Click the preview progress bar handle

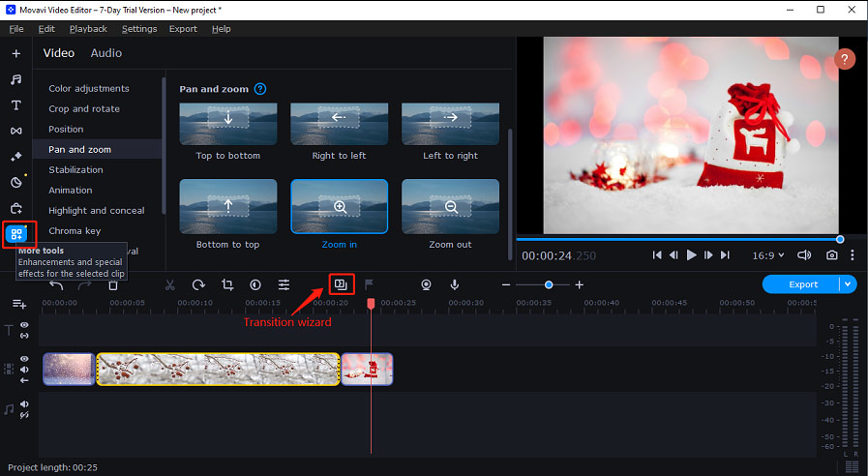click(x=840, y=240)
